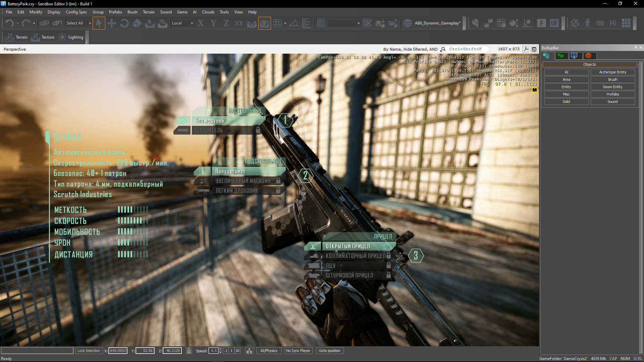Click the Goto position button
The height and width of the screenshot is (362, 644).
tap(329, 351)
